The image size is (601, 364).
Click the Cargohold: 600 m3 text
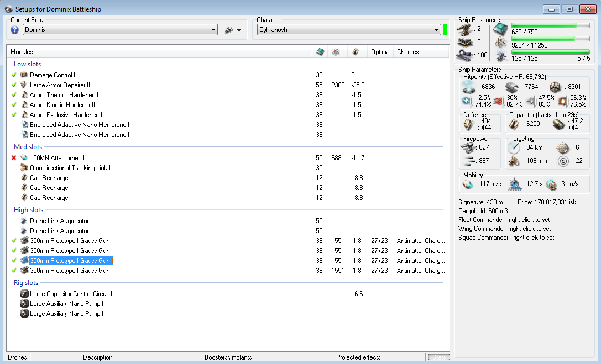[x=483, y=211]
